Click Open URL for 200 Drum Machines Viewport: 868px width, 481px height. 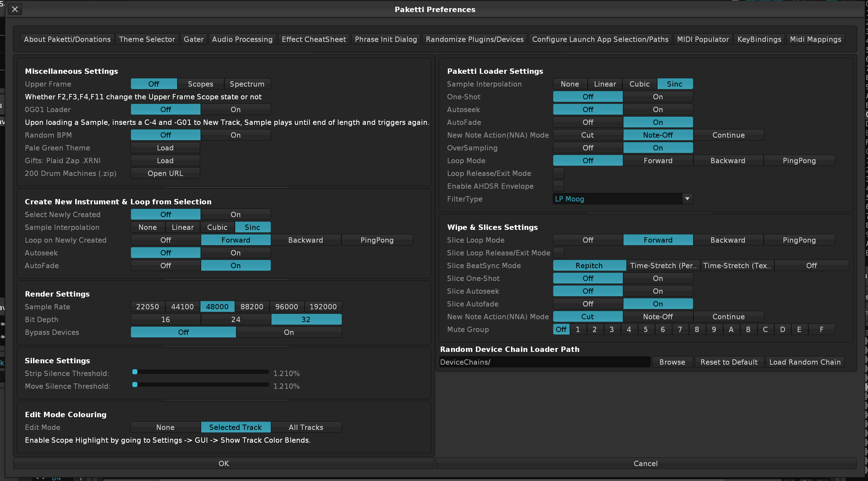(x=165, y=173)
